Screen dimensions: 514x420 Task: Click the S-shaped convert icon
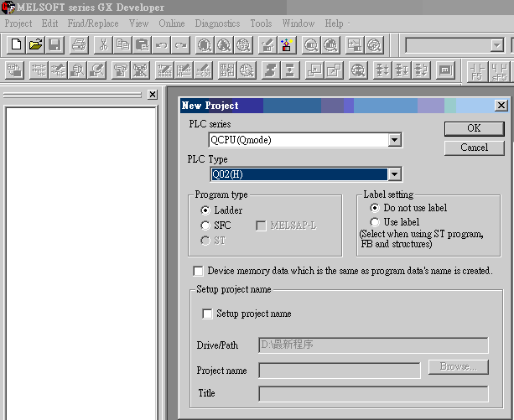[271, 70]
